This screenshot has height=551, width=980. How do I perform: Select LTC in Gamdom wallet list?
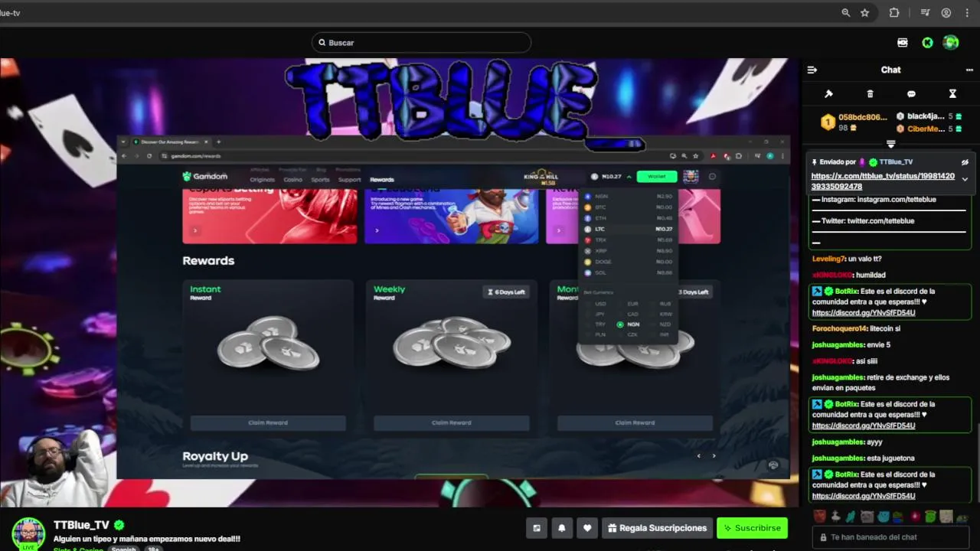628,229
